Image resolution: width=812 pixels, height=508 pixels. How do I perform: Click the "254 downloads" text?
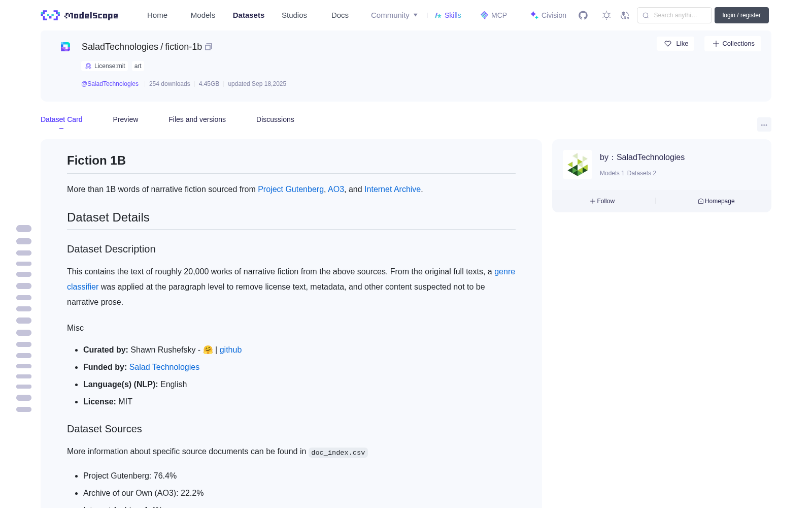tap(170, 84)
